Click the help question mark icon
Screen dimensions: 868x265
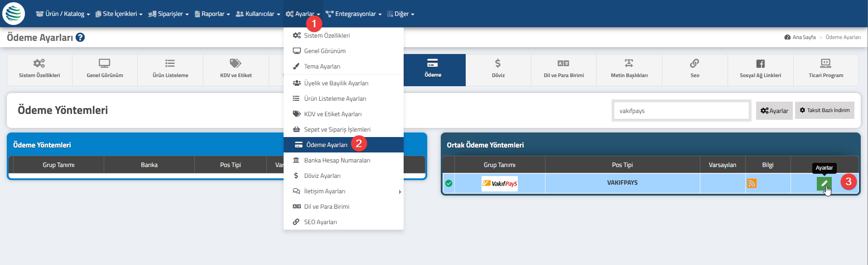click(x=80, y=37)
